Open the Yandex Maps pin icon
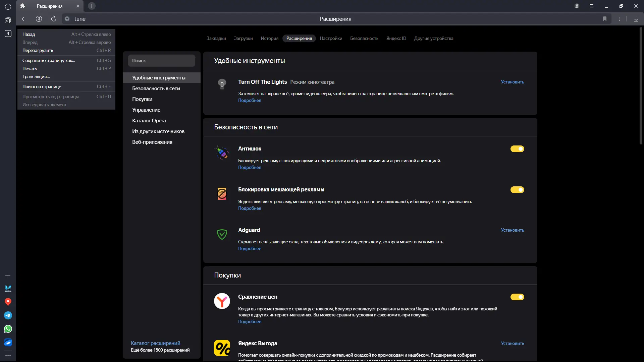Image resolution: width=644 pixels, height=362 pixels. coord(8,302)
